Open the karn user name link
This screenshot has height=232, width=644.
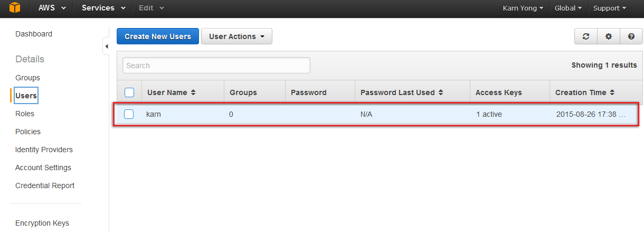coord(154,114)
